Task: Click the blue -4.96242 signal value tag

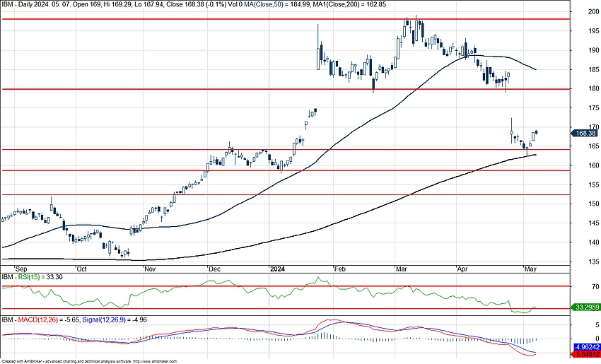Action: pyautogui.click(x=586, y=347)
